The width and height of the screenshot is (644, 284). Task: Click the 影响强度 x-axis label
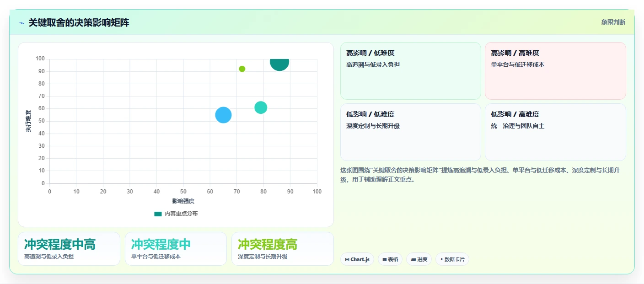pyautogui.click(x=183, y=201)
